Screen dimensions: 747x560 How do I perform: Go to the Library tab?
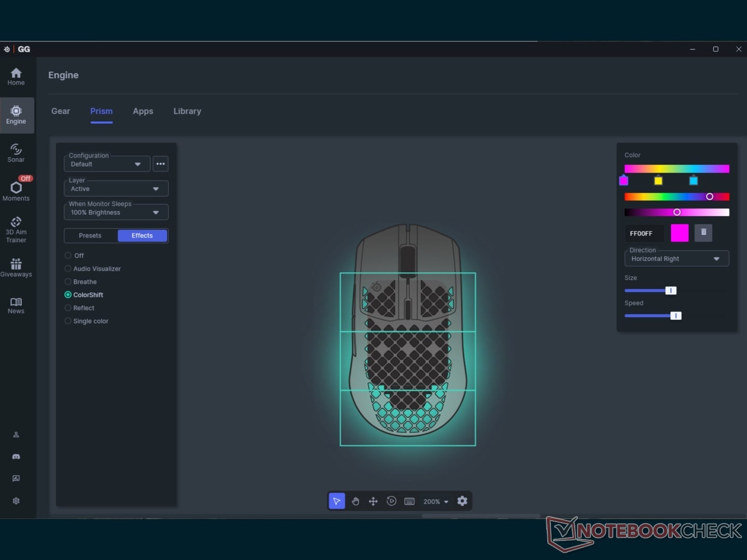(187, 111)
